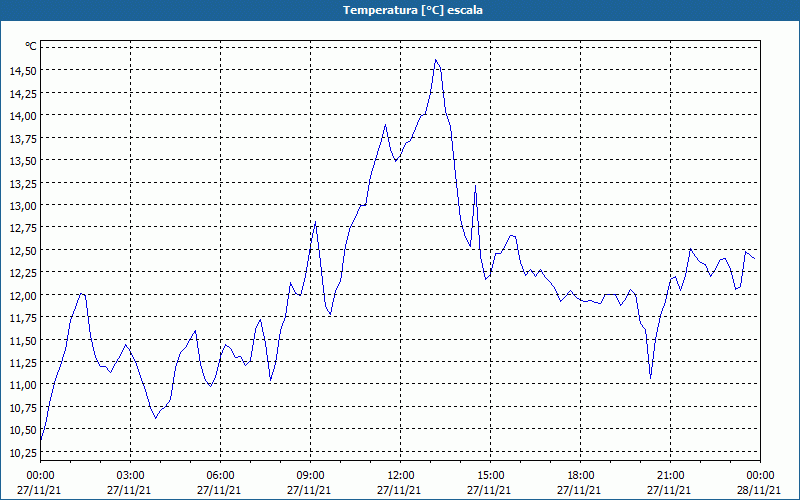Screen dimensions: 800x500
Task: Select the 11,00 y-axis label
Action: [x=23, y=385]
